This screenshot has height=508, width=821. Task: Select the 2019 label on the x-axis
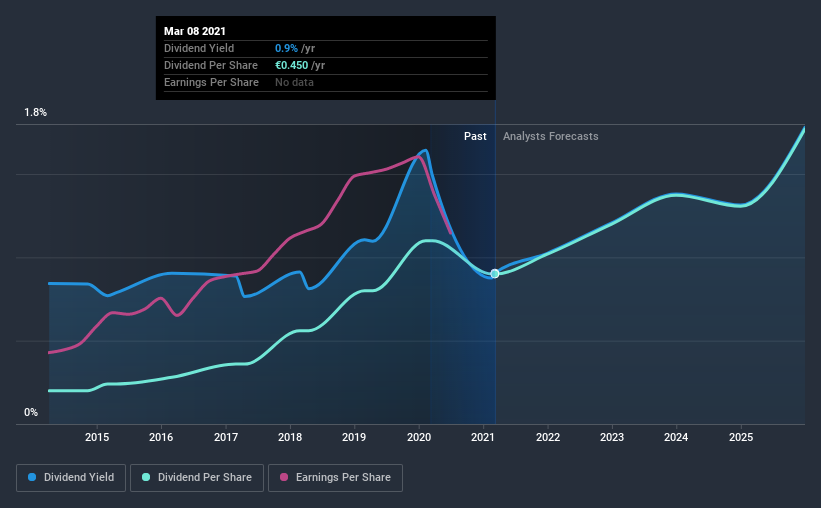coord(354,437)
